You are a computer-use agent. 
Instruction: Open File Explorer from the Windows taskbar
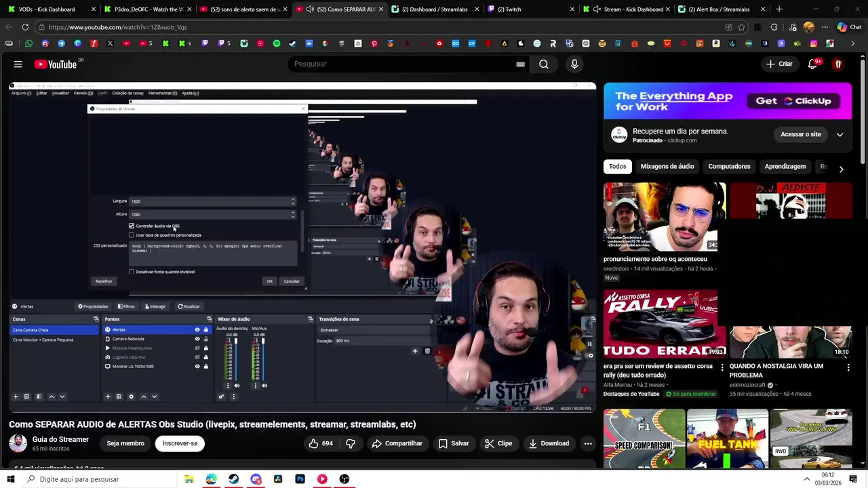tap(189, 479)
